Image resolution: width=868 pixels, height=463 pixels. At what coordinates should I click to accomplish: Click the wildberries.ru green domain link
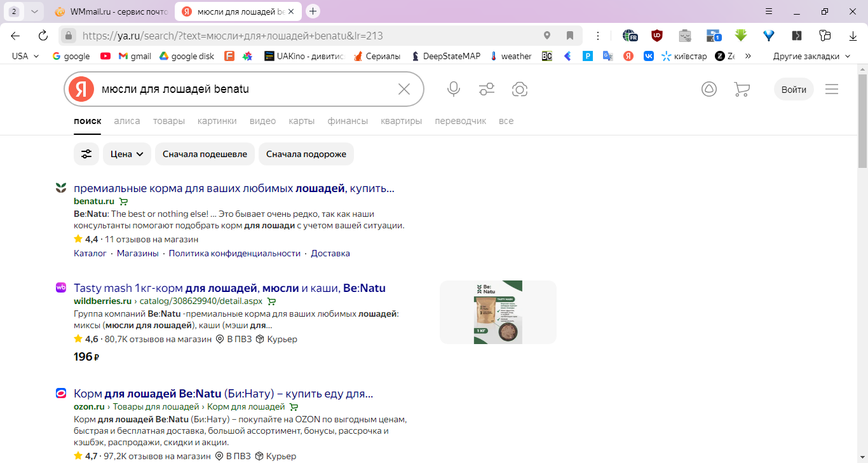[x=102, y=301]
